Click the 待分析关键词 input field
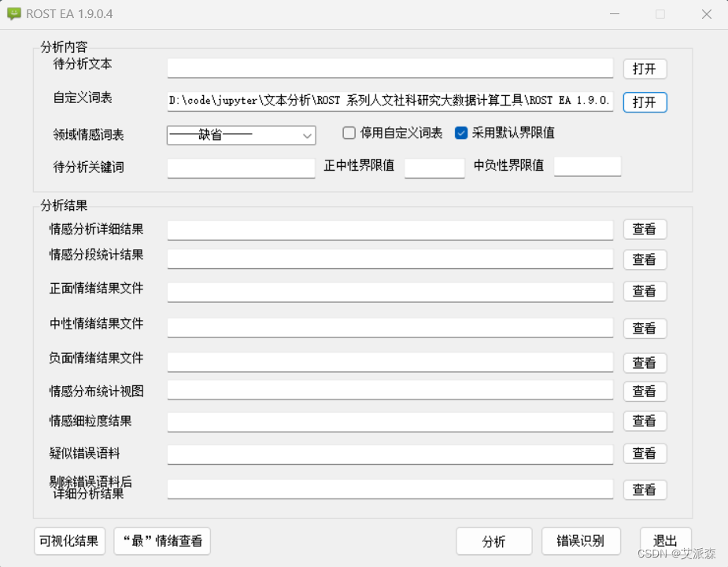This screenshot has height=567, width=728. 242,168
